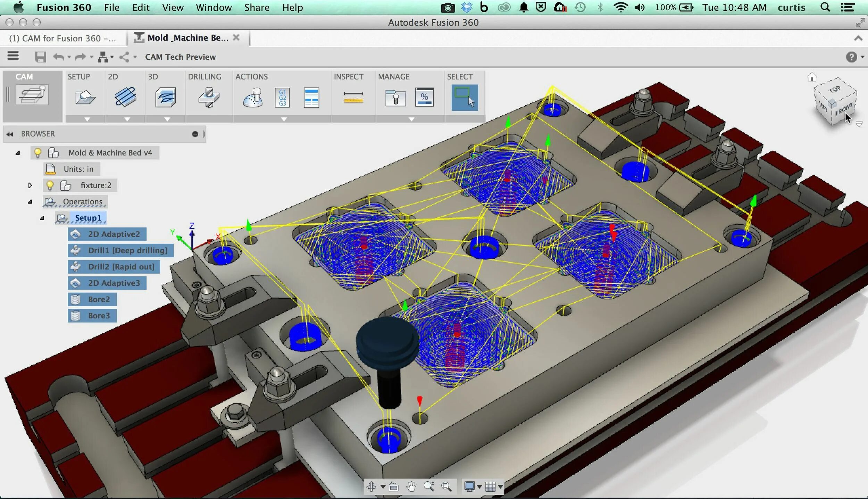Collapse the Operations tree group

coord(30,201)
